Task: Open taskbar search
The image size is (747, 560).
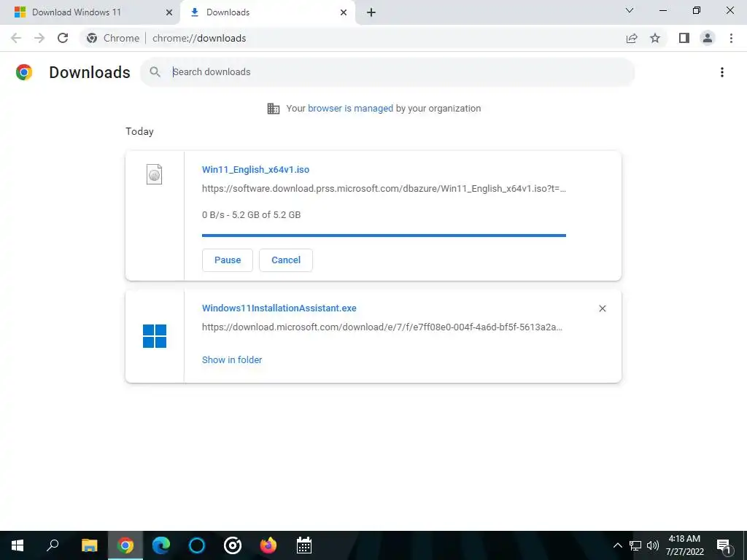Action: tap(53, 545)
